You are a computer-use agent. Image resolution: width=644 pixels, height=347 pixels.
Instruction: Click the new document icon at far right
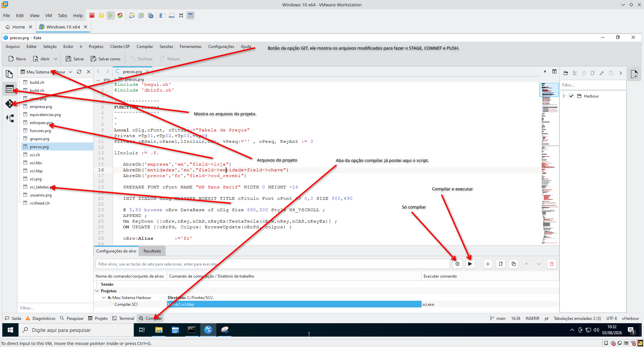(634, 74)
